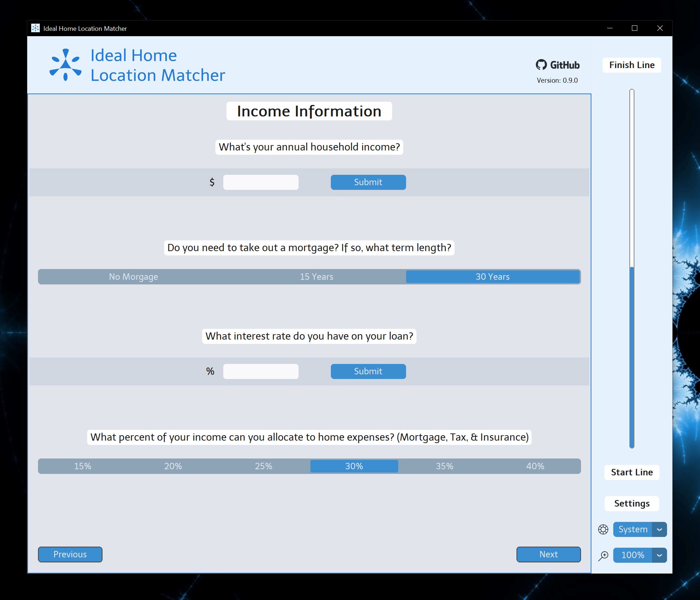Image resolution: width=700 pixels, height=600 pixels.
Task: Click the income allocation percent question
Action: [x=309, y=437]
